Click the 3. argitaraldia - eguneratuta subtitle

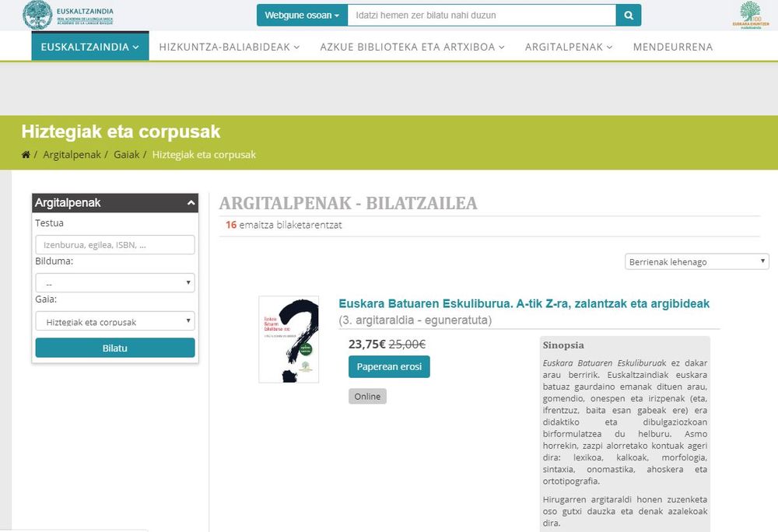pyautogui.click(x=415, y=320)
